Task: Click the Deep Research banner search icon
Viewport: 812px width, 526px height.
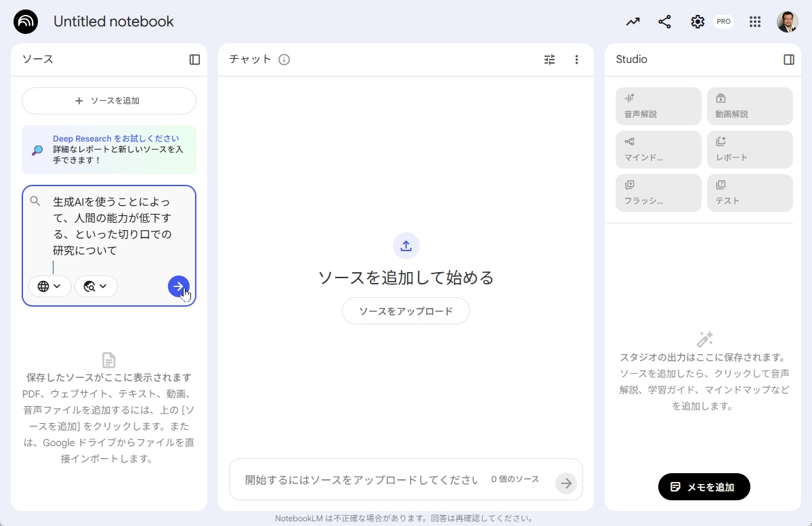Action: point(37,150)
